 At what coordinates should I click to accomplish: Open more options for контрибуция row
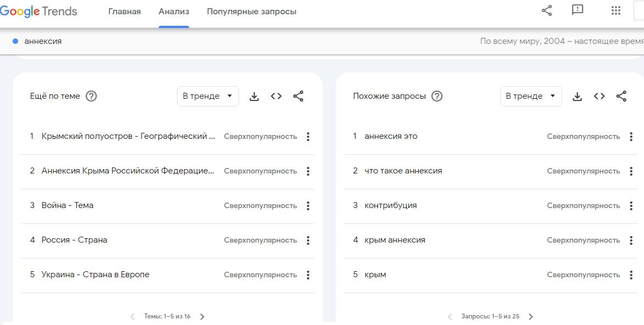click(x=631, y=205)
